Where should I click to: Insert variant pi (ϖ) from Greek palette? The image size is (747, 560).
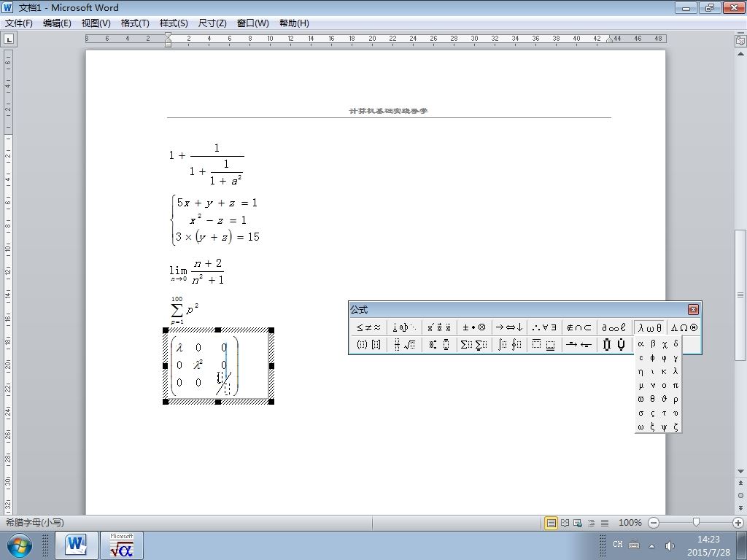point(640,399)
